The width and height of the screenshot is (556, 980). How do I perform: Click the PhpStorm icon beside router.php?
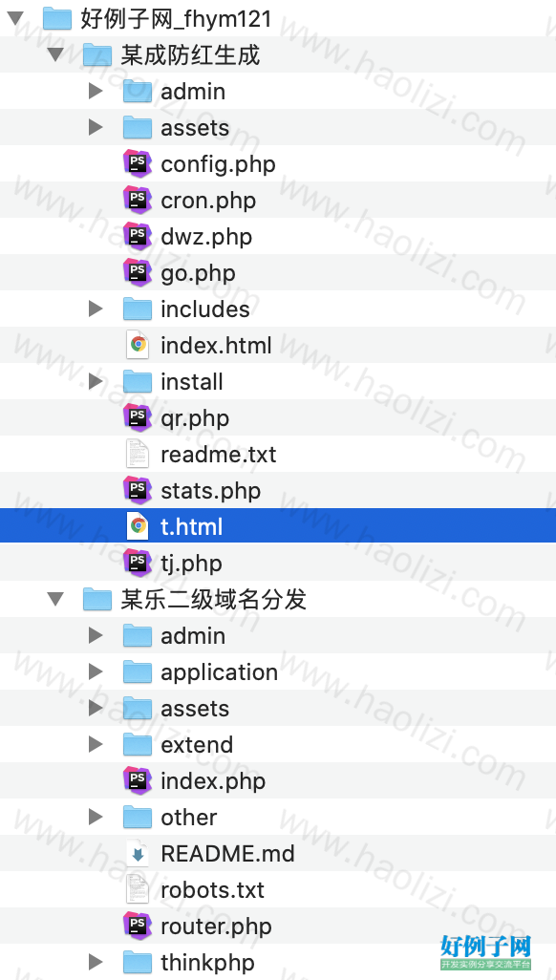point(138,926)
